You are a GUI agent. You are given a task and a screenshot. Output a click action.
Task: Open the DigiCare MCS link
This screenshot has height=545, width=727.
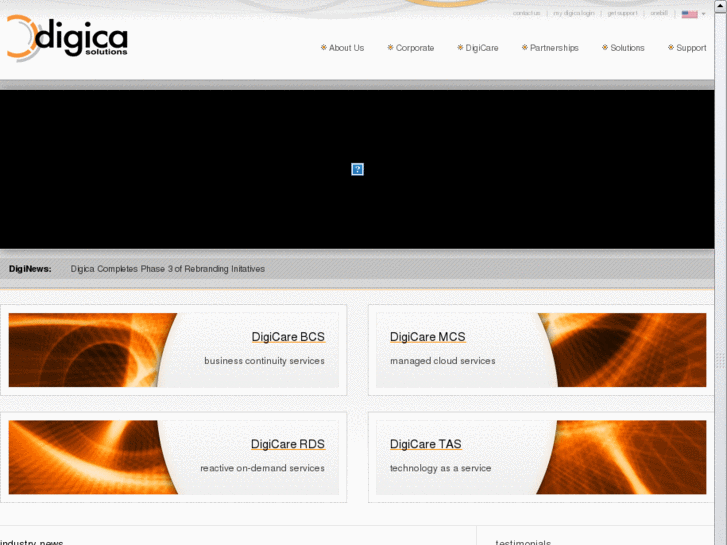click(427, 337)
